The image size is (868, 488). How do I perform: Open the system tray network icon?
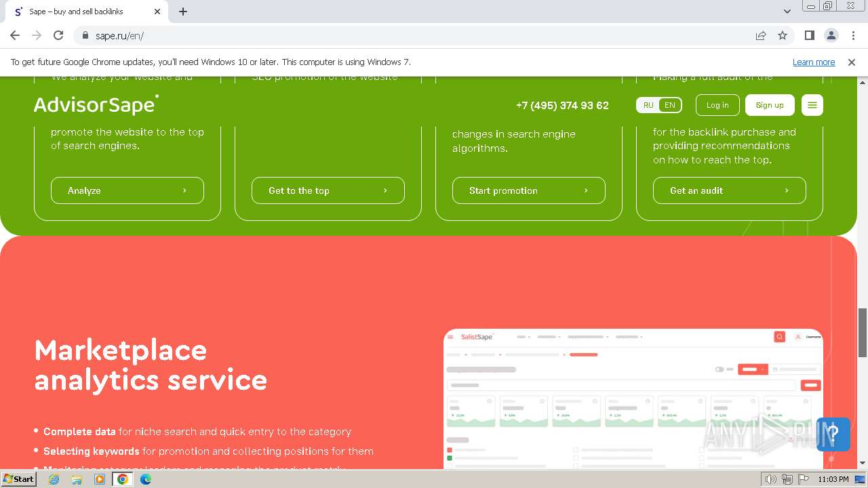[x=787, y=479]
